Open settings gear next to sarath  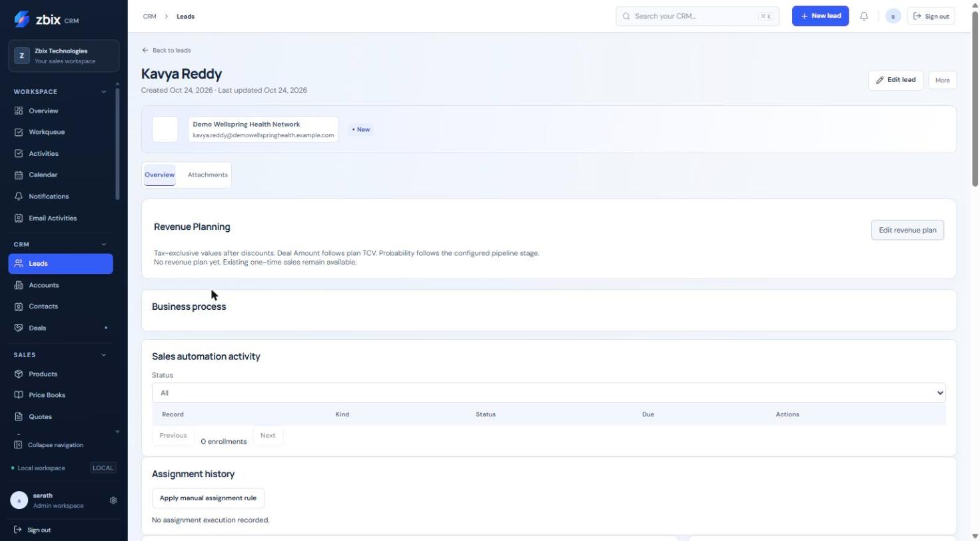pos(113,500)
